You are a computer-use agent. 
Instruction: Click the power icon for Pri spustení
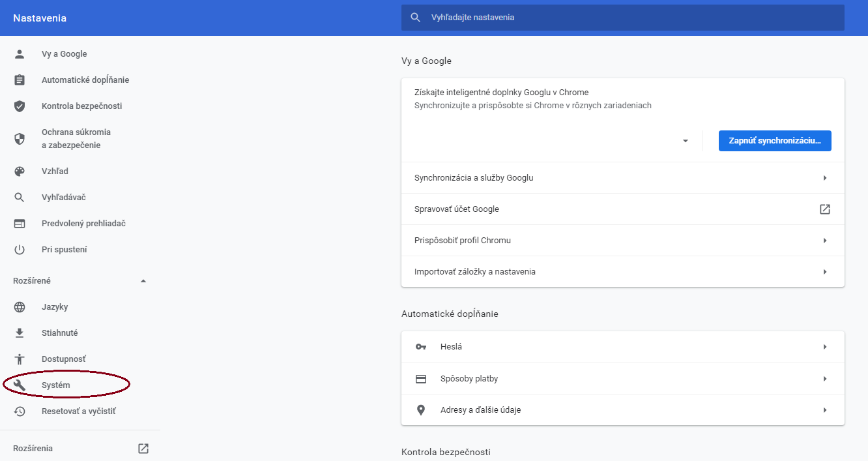click(x=20, y=250)
